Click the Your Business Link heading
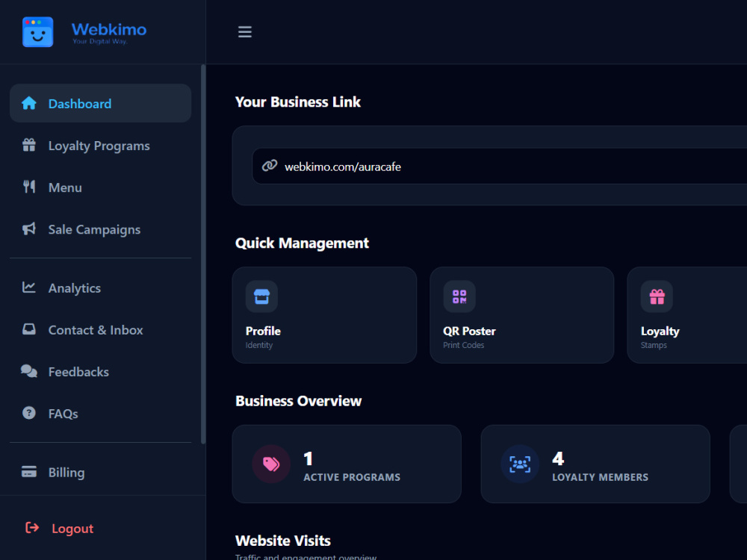This screenshot has height=560, width=747. click(x=298, y=102)
